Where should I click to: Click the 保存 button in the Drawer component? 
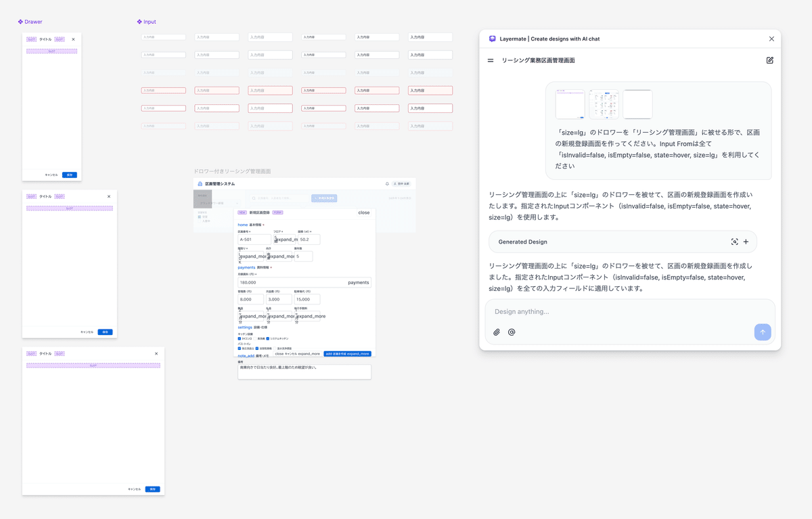69,174
